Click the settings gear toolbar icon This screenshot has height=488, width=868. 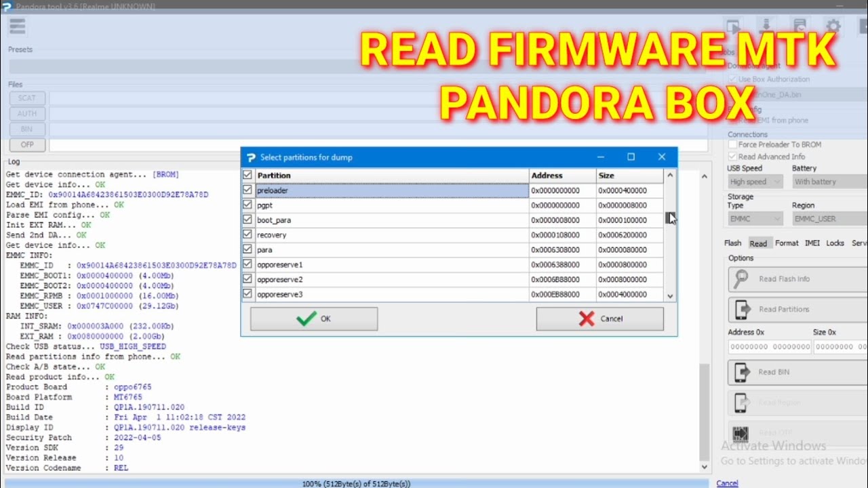833,27
